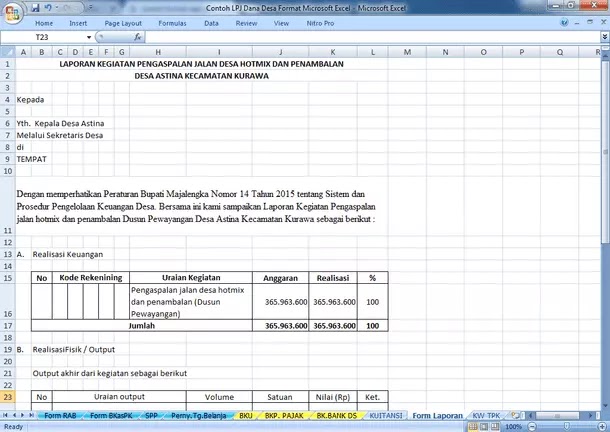610x432 pixels.
Task: Open the Nitro Pro ribbon tab
Action: tap(320, 23)
